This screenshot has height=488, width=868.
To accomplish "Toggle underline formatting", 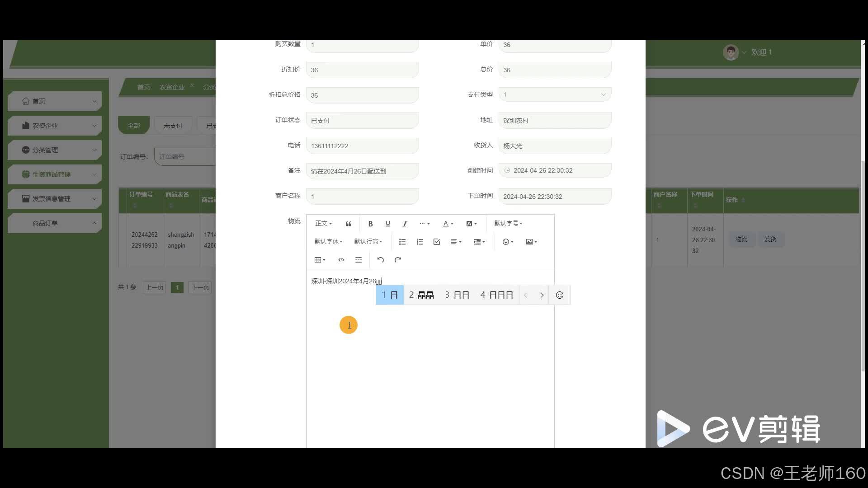I will tap(387, 224).
